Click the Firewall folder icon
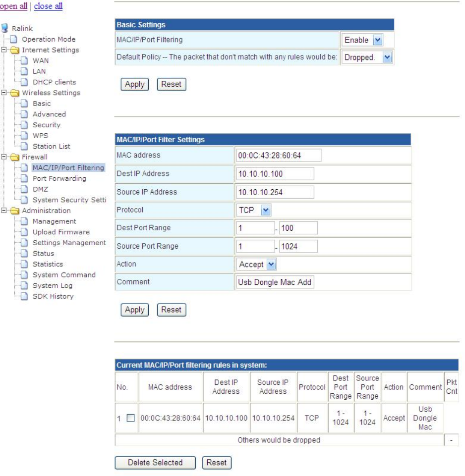Viewport: 465px width, 476px height. click(x=14, y=157)
